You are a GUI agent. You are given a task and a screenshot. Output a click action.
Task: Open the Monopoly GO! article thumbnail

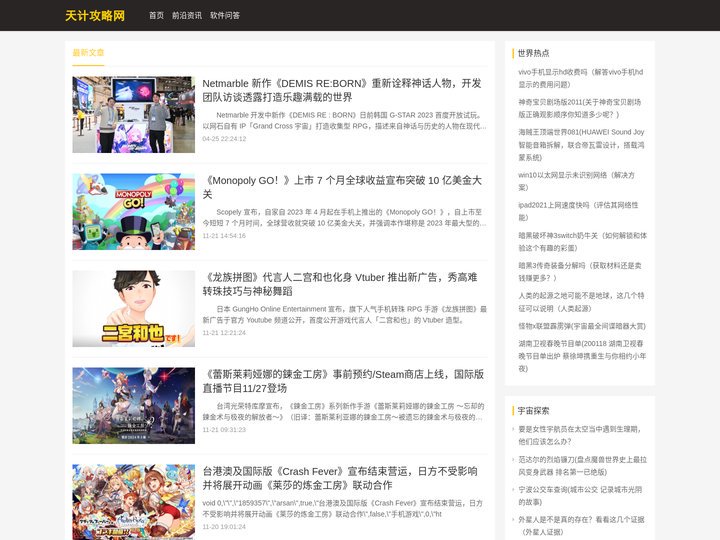(134, 212)
